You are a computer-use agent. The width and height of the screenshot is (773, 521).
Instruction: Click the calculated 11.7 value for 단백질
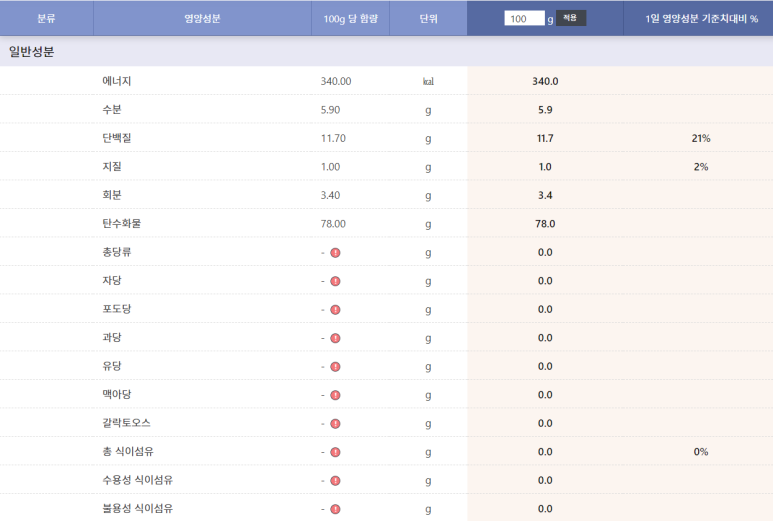[545, 139]
